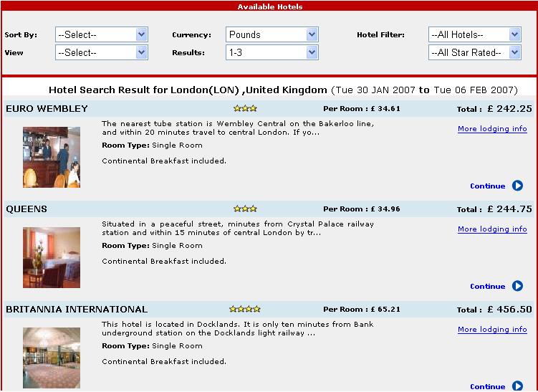Click the Hotel Search Result for London heading
538x392 pixels.
tap(283, 90)
